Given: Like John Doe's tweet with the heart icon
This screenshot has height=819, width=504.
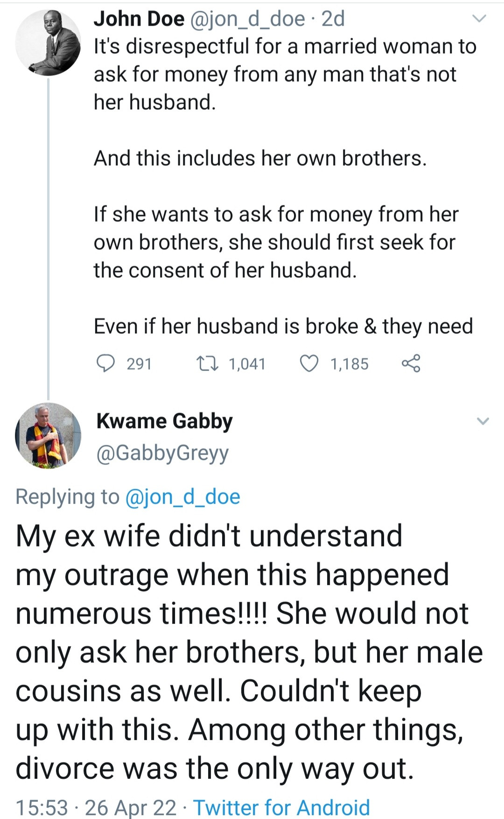Looking at the screenshot, I should (x=309, y=363).
